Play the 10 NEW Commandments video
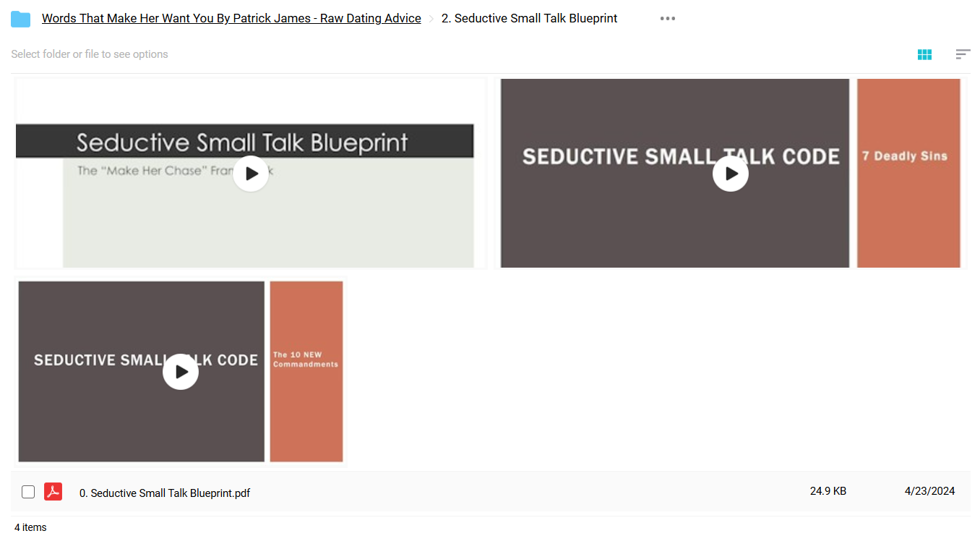980x536 pixels. 181,372
